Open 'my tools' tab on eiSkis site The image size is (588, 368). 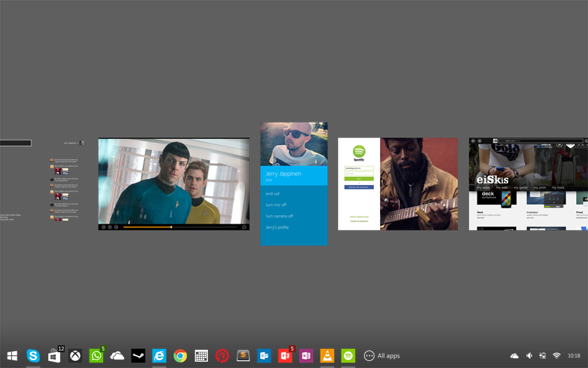558,188
